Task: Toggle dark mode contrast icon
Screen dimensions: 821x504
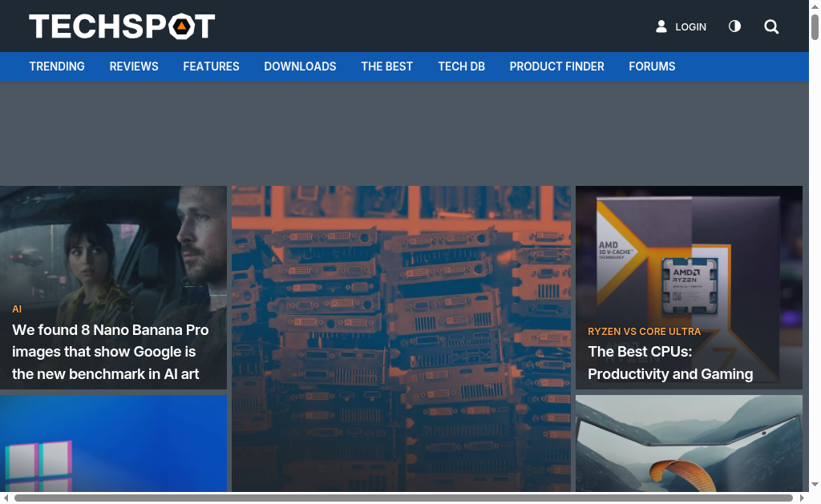Action: point(734,26)
